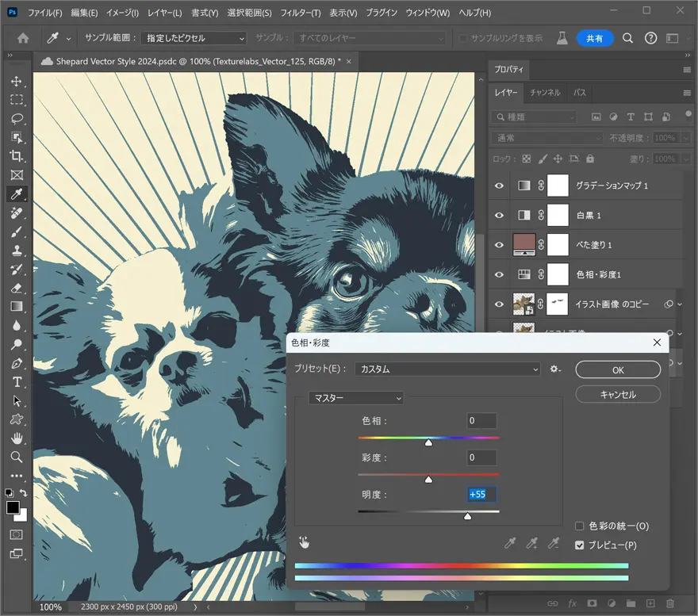Image resolution: width=698 pixels, height=616 pixels.
Task: Select the Zoom tool
Action: (x=17, y=457)
